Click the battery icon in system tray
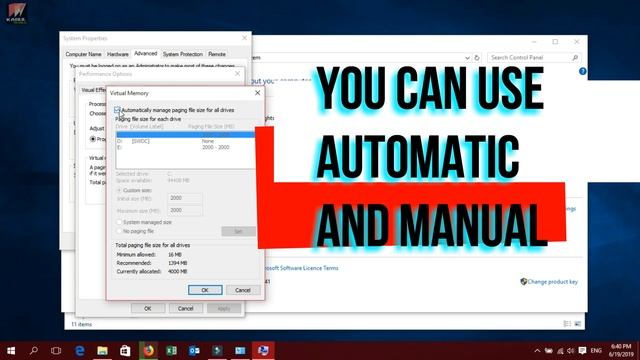 pyautogui.click(x=549, y=351)
